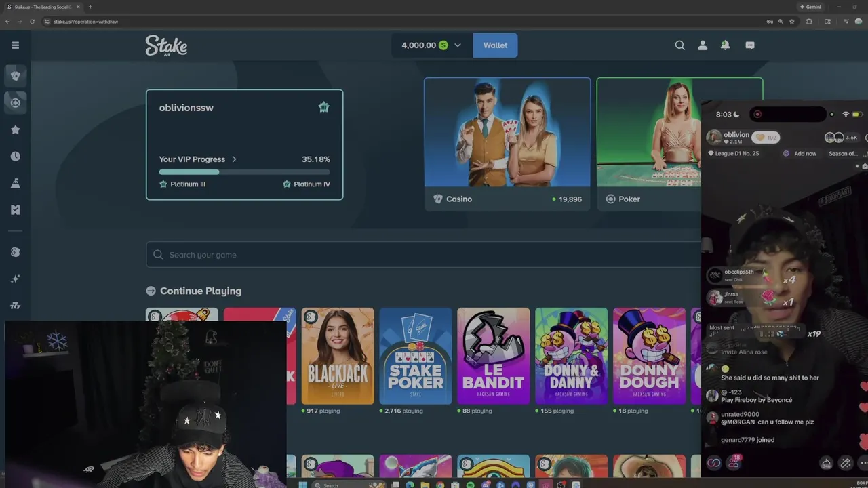868x488 pixels.
Task: Open Slots 777 icon in the sidebar
Action: pyautogui.click(x=15, y=306)
